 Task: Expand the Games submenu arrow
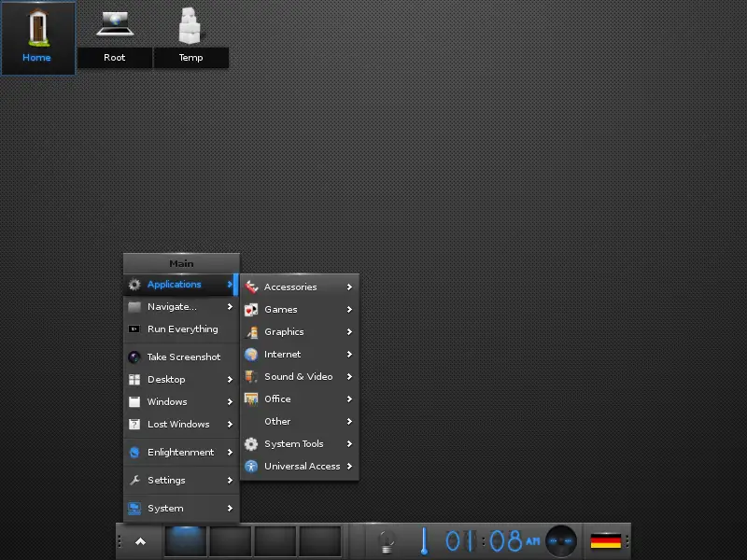(x=349, y=310)
